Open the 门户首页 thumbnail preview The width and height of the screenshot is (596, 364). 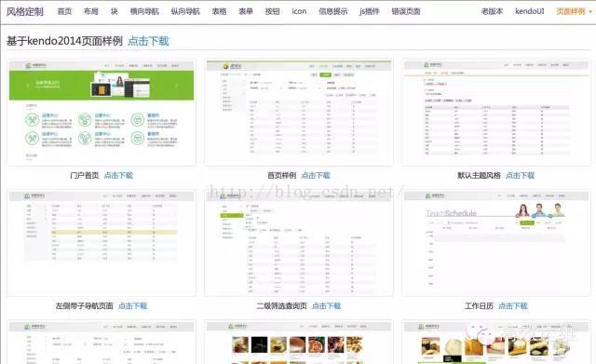(x=102, y=112)
